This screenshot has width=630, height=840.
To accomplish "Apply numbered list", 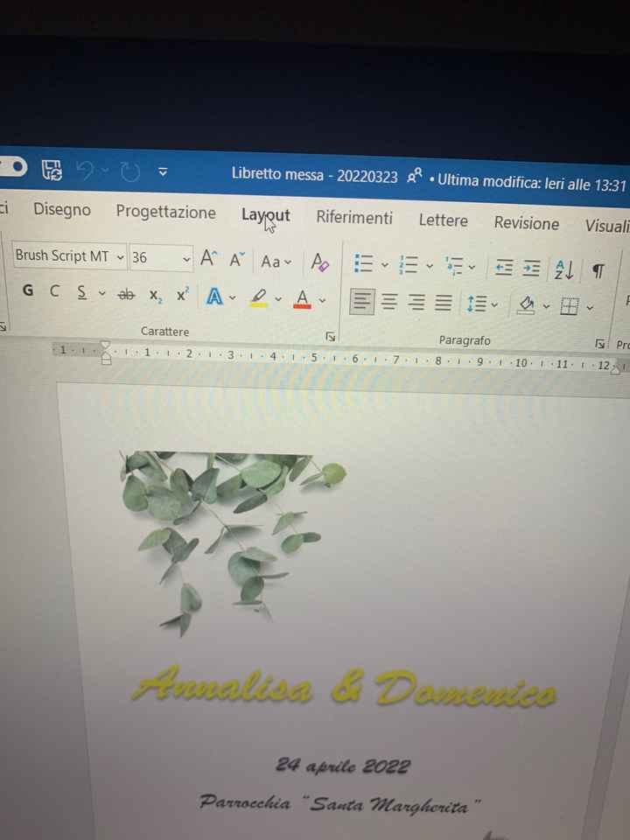I will point(409,264).
